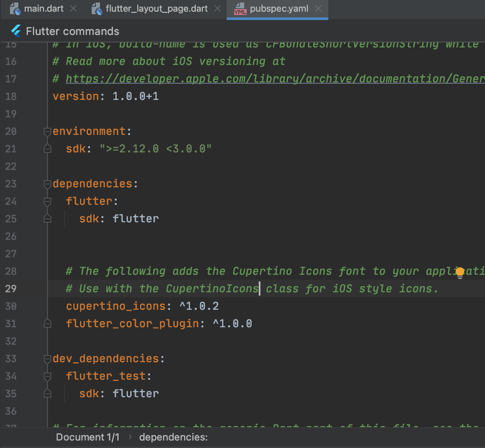This screenshot has width=485, height=448.
Task: Click the dependencies key on line 23
Action: 92,184
